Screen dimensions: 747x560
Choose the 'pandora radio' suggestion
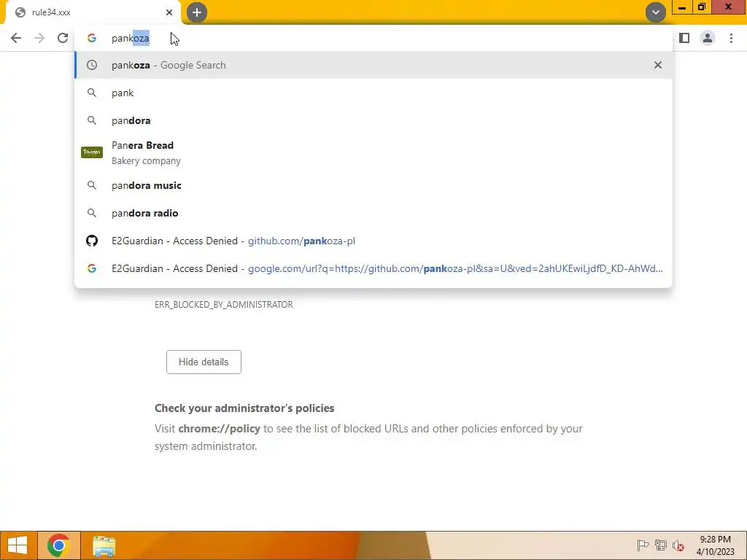coord(373,213)
